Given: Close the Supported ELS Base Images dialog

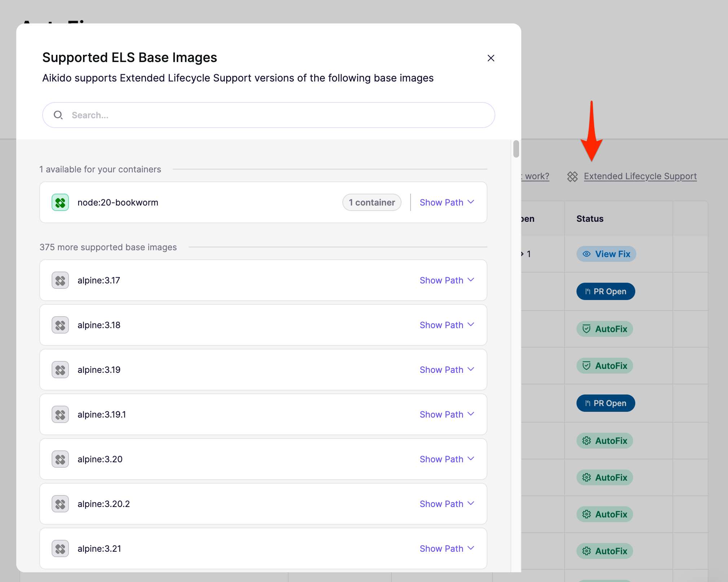Looking at the screenshot, I should pos(491,58).
